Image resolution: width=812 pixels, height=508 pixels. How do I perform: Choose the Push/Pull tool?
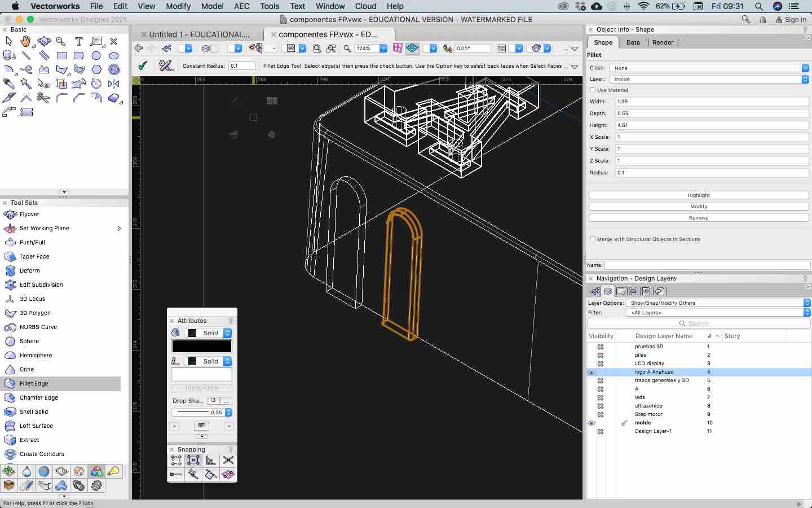[x=32, y=242]
